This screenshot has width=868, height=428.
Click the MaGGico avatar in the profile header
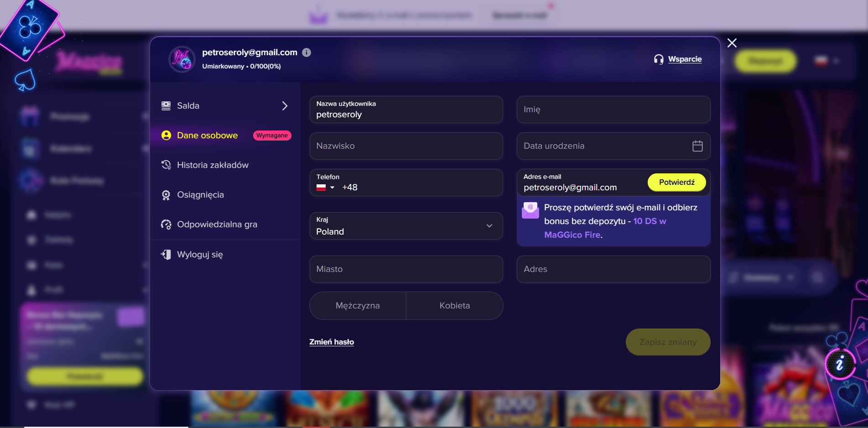(182, 59)
